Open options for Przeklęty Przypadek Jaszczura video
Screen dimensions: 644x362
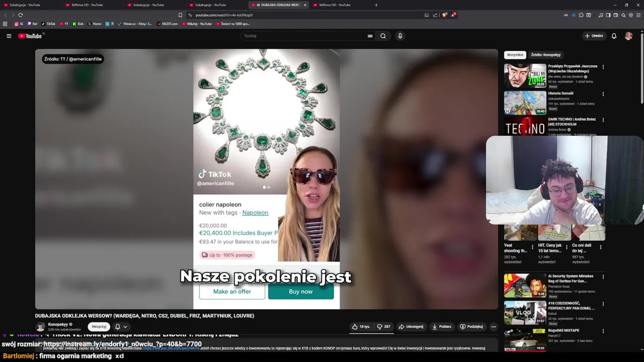(x=603, y=67)
